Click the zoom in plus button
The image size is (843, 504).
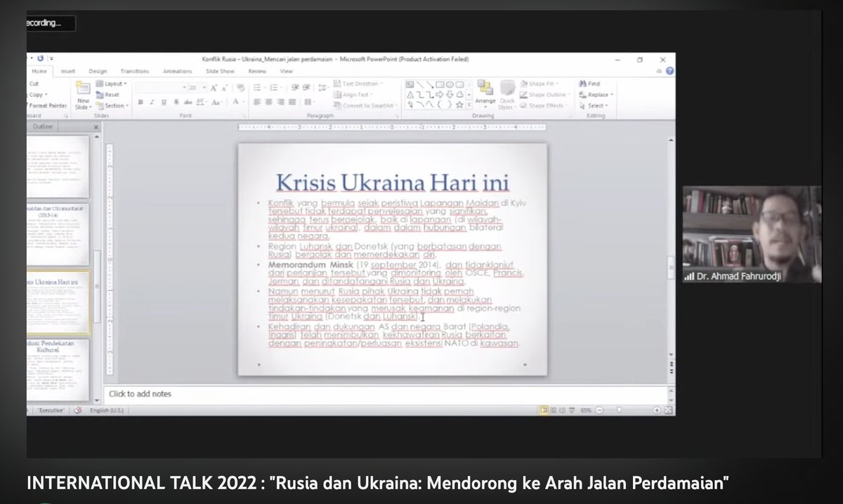[x=657, y=410]
